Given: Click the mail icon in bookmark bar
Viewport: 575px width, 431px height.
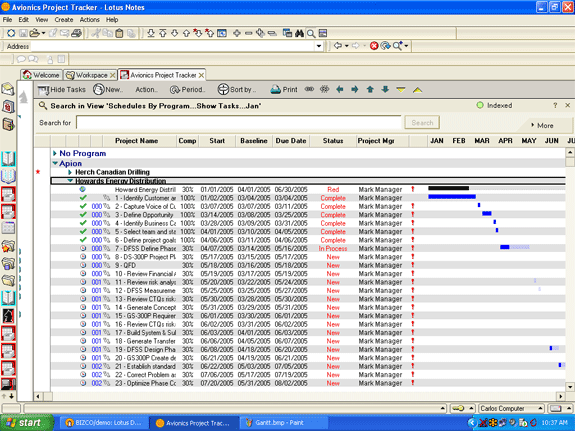Looking at the screenshot, I should [x=8, y=89].
